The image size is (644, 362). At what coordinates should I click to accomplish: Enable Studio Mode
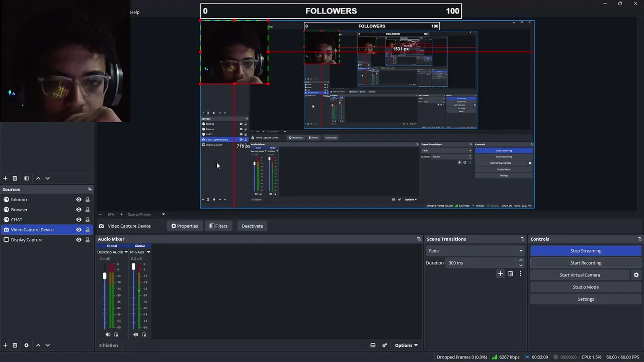pos(586,287)
